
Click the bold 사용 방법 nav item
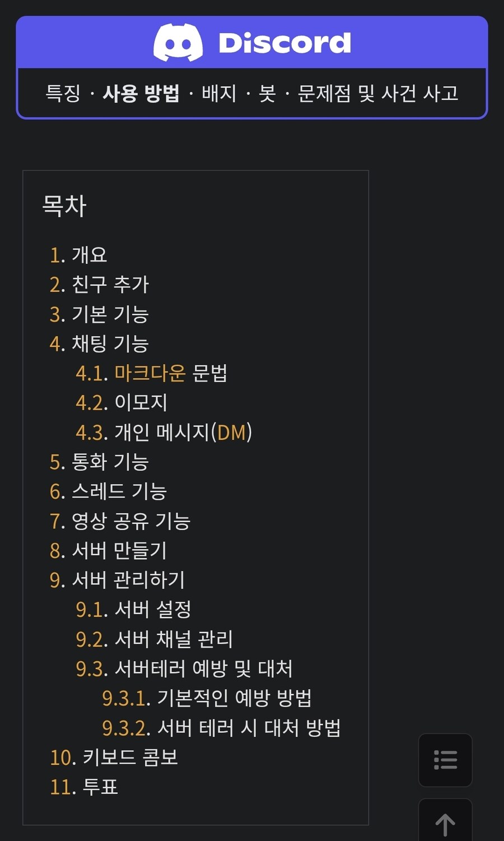click(142, 94)
